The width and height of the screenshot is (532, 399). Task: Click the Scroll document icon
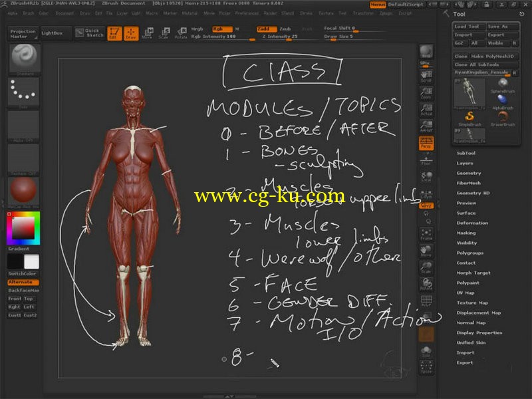pyautogui.click(x=426, y=76)
